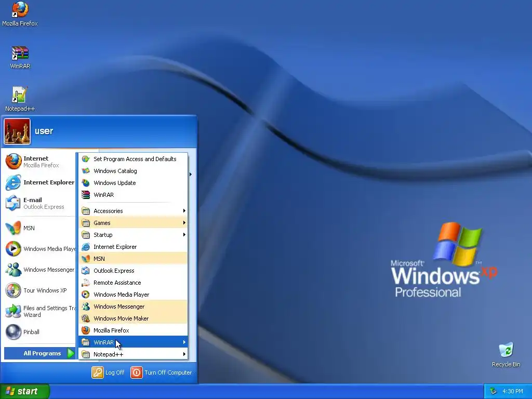Click the system tray notification icon
Screen dimensions: 532x399
pos(493,391)
